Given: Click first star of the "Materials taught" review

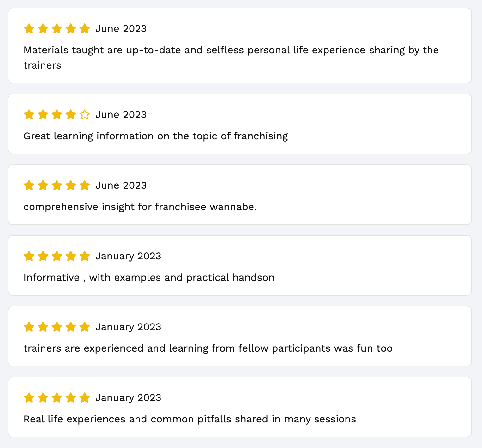Looking at the screenshot, I should coord(29,29).
